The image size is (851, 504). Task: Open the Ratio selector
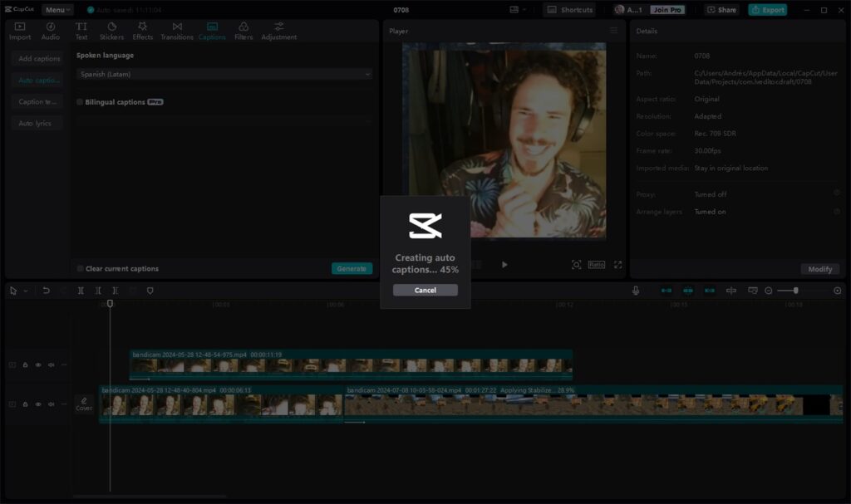(x=597, y=265)
